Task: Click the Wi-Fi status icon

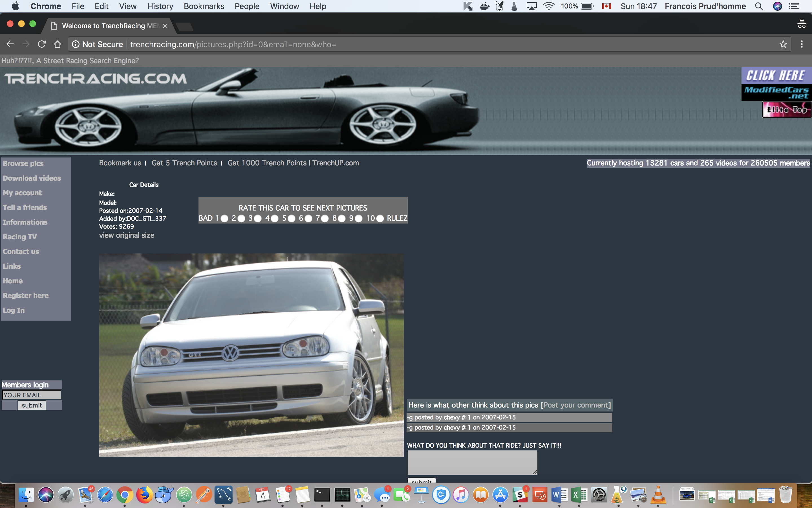Action: (549, 6)
